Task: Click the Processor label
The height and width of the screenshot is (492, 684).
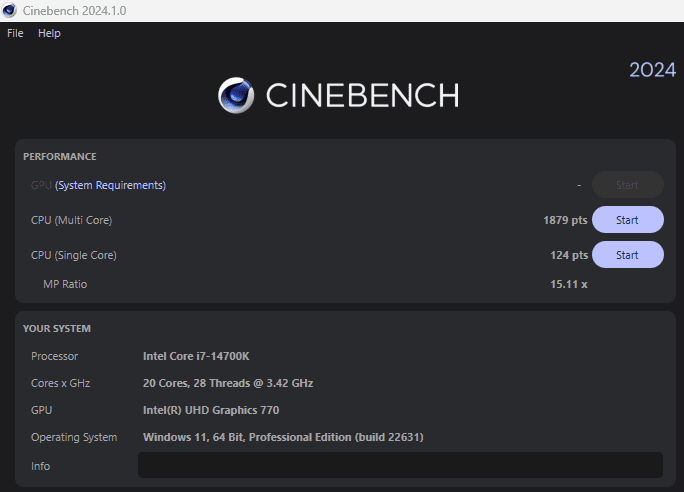Action: (x=55, y=356)
